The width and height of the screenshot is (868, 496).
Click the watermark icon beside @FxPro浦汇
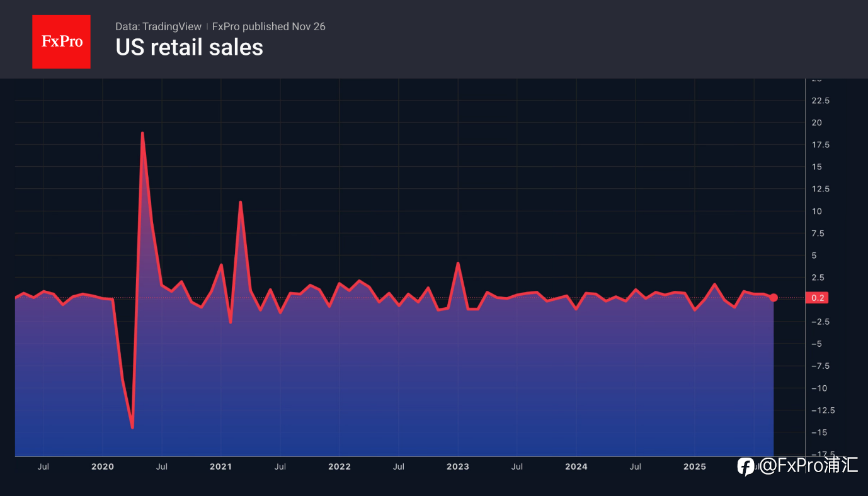746,466
